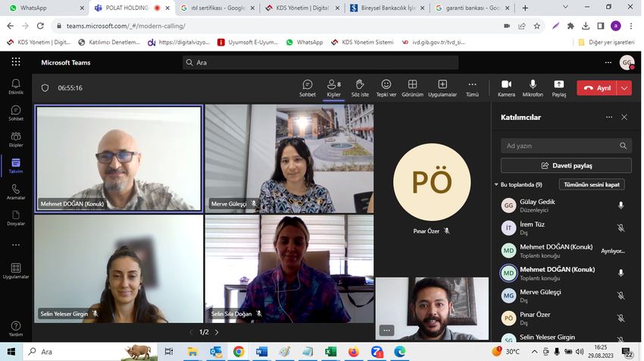This screenshot has width=644, height=361.
Task: Click the meeting shield security icon
Action: (45, 88)
